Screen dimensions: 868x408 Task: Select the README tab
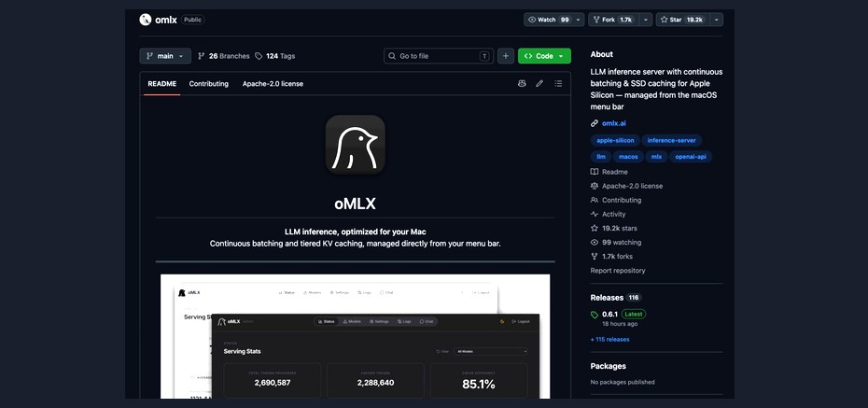(x=161, y=84)
